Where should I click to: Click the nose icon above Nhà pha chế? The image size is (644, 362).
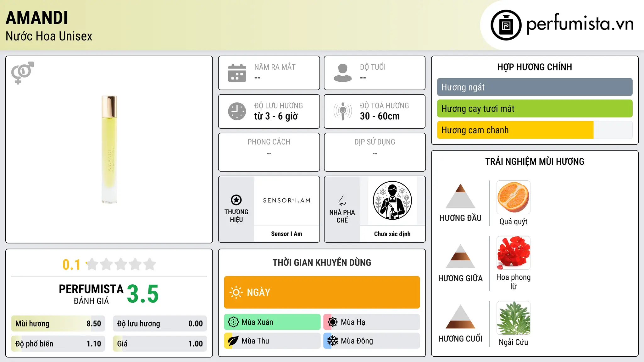(x=342, y=200)
